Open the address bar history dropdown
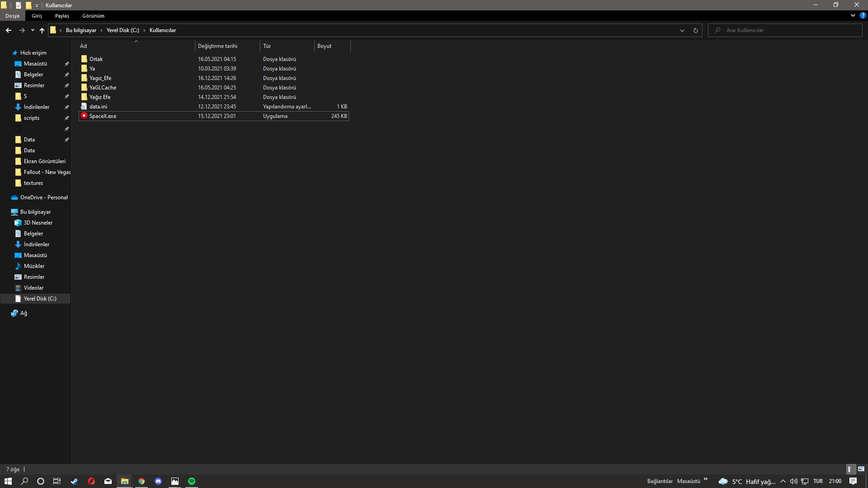 pyautogui.click(x=682, y=30)
